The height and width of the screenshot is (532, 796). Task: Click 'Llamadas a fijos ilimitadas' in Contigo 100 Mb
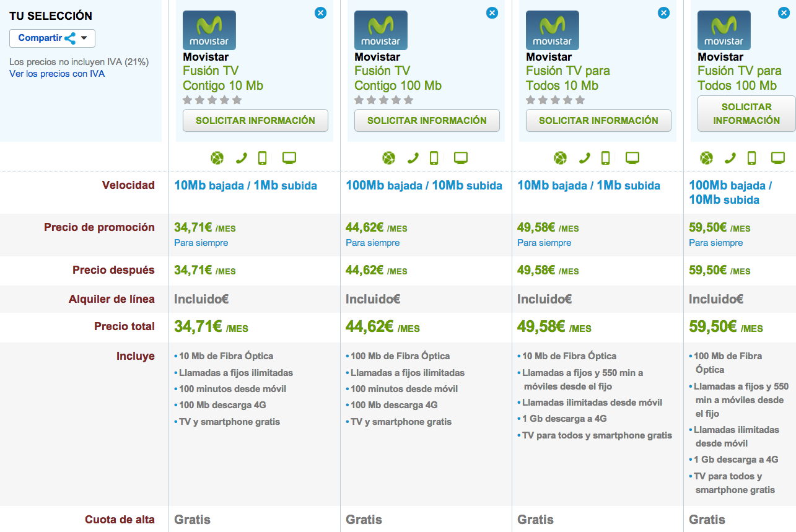click(x=408, y=373)
